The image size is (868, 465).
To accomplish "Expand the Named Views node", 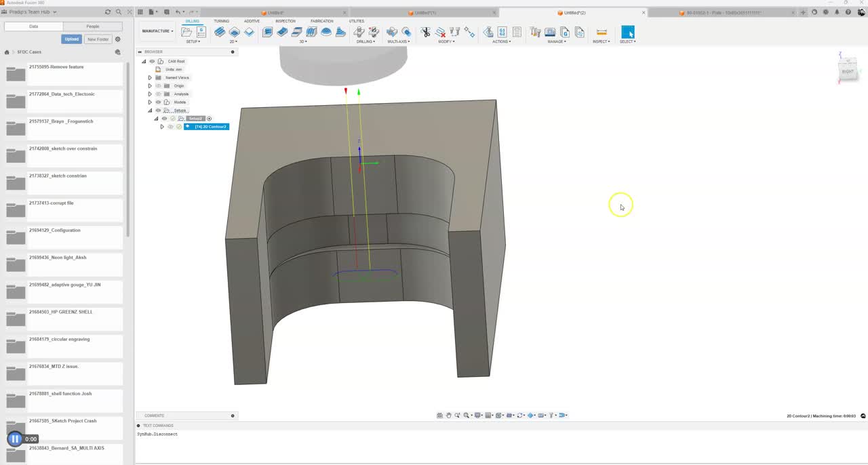I will pos(150,77).
